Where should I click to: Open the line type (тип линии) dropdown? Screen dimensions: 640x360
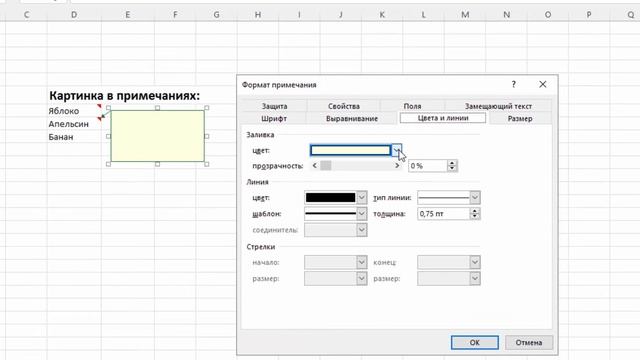point(475,198)
